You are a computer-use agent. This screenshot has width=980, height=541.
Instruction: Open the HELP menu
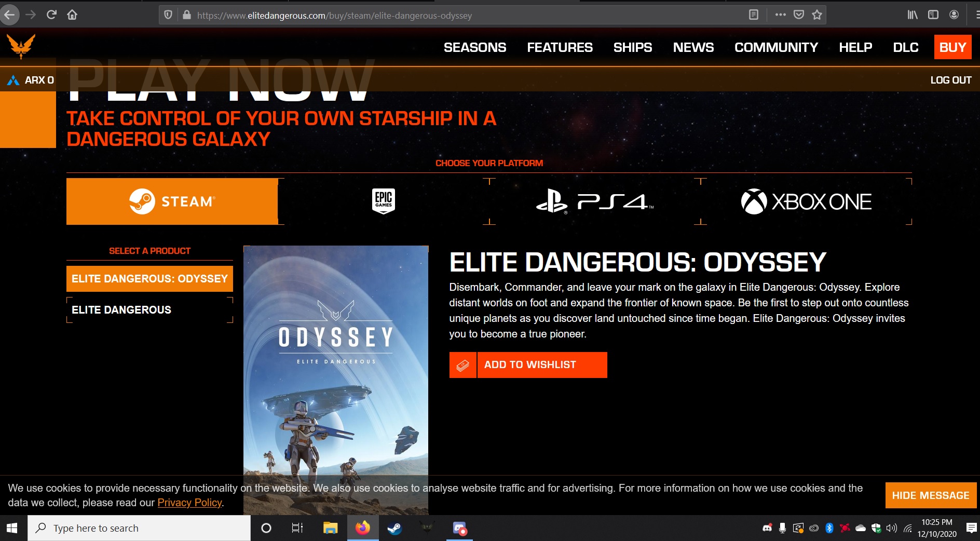click(855, 47)
